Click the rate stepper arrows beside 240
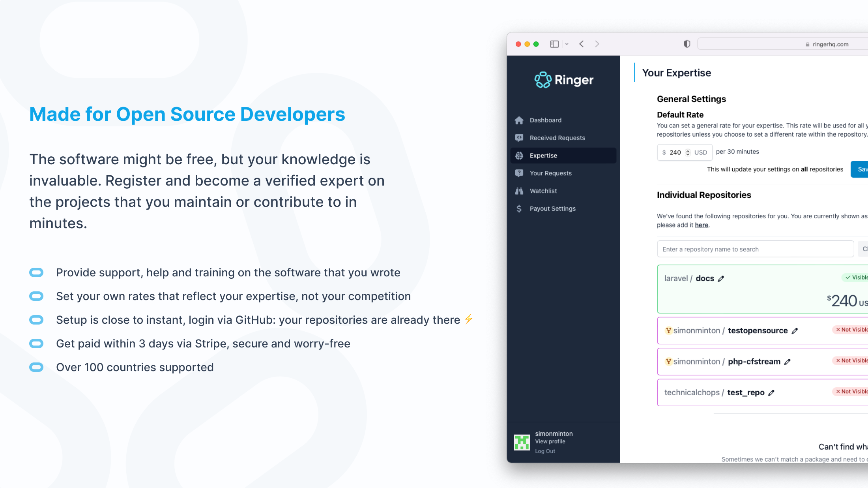This screenshot has height=488, width=868. pos(688,152)
